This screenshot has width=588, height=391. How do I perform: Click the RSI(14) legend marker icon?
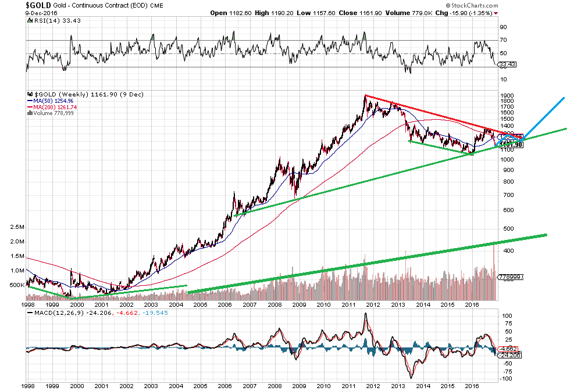coord(28,21)
